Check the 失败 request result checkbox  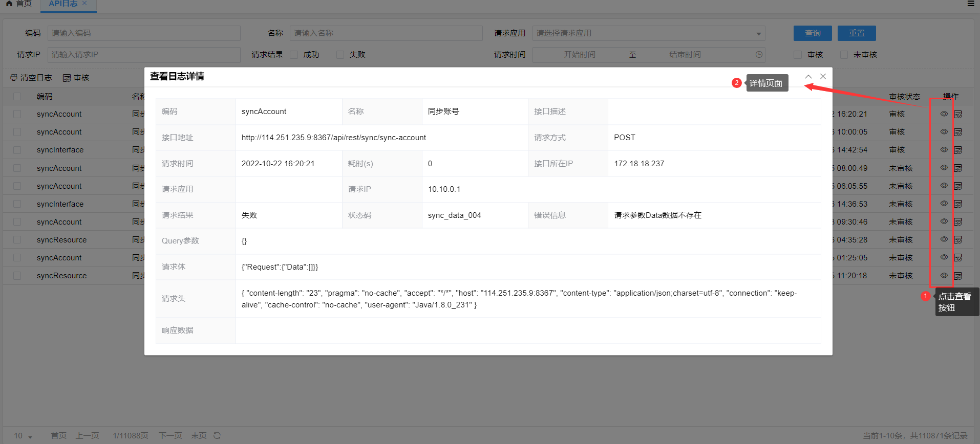coord(340,55)
